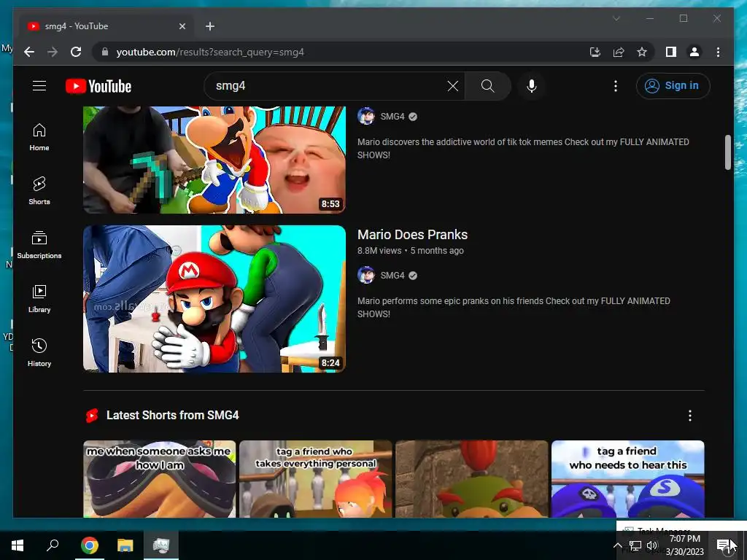Screen dimensions: 747x560
Task: Start voice search with the microphone
Action: click(532, 86)
